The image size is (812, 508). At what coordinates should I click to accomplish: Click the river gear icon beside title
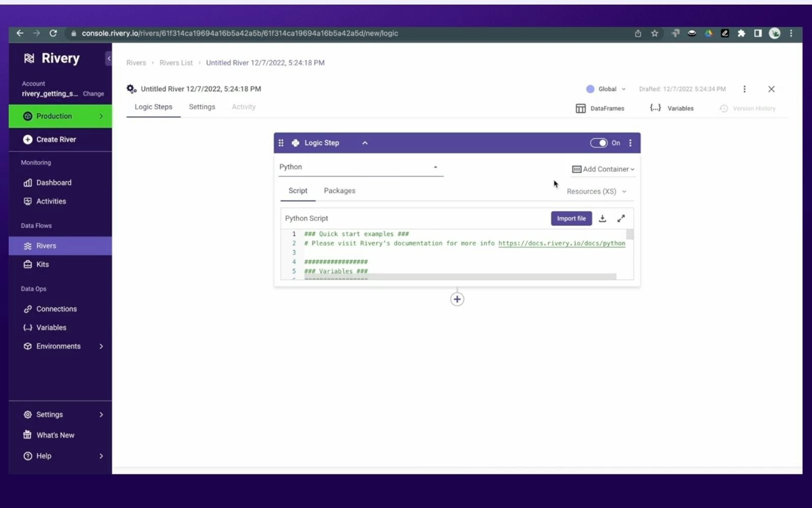coord(131,89)
